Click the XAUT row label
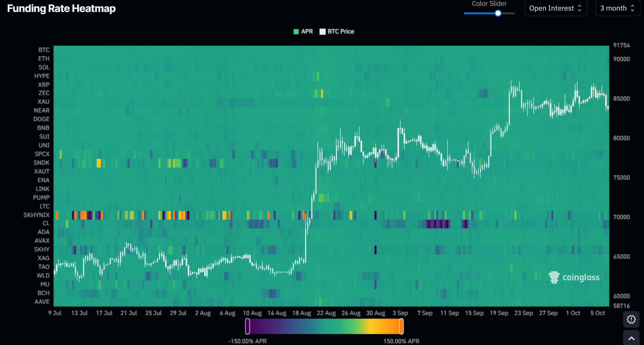This screenshot has height=345, width=644. point(42,171)
